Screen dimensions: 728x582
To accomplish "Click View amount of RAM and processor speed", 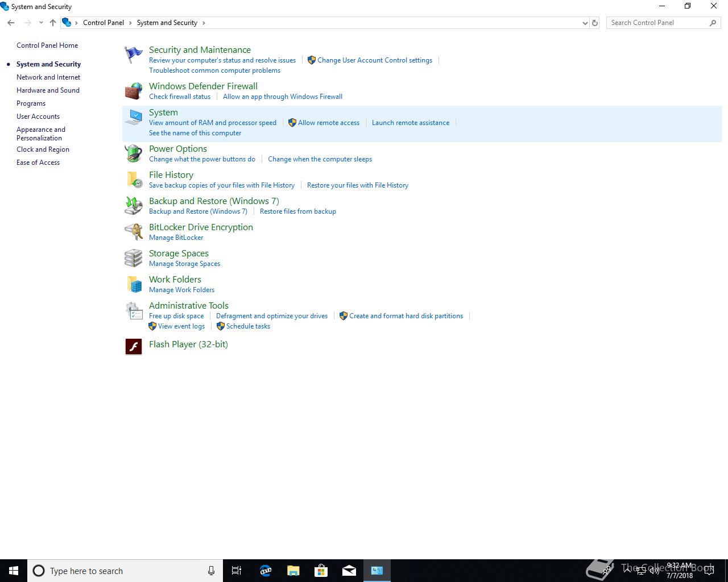I will click(x=213, y=123).
